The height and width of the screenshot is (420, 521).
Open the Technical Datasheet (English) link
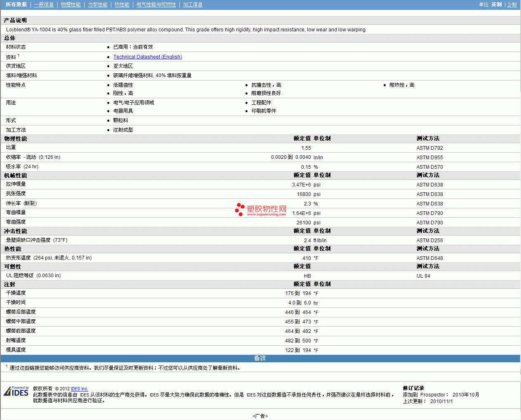click(147, 57)
